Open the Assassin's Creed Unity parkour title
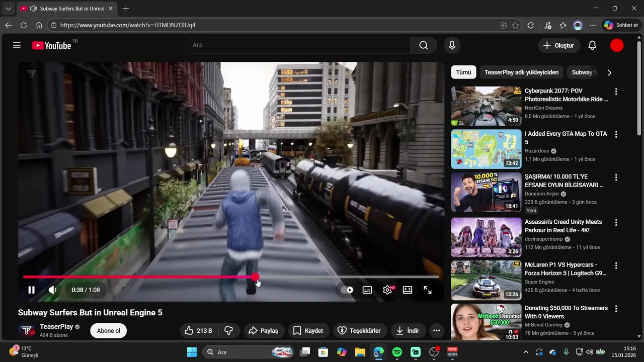The width and height of the screenshot is (644, 362). point(563,226)
